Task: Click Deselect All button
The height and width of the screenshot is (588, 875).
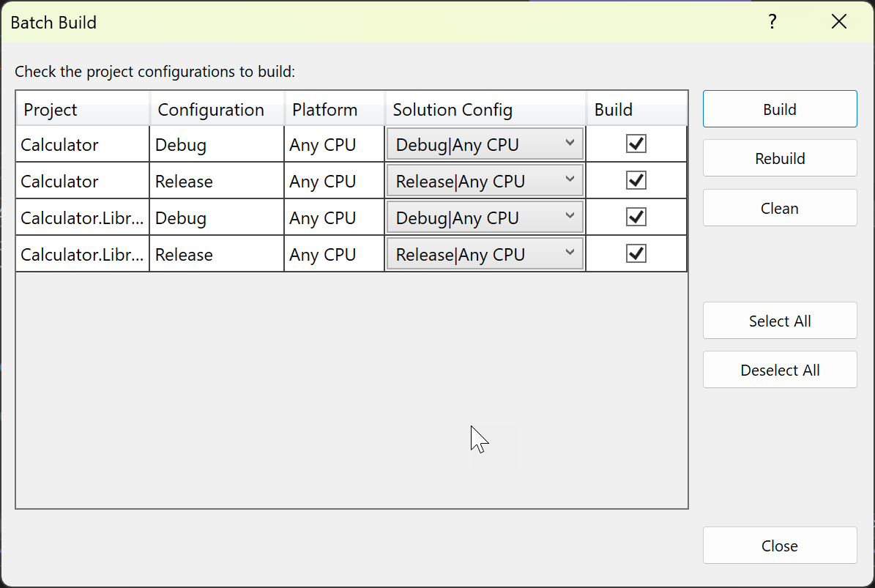Action: click(780, 371)
